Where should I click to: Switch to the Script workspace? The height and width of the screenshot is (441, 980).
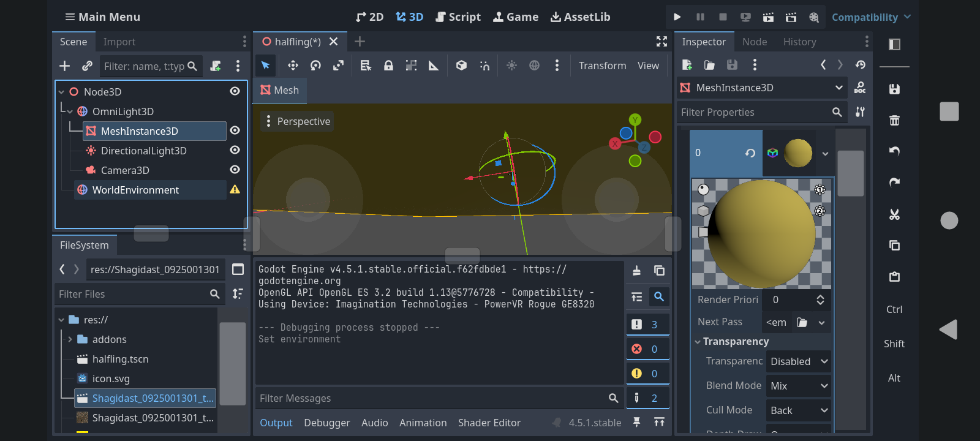coord(458,17)
